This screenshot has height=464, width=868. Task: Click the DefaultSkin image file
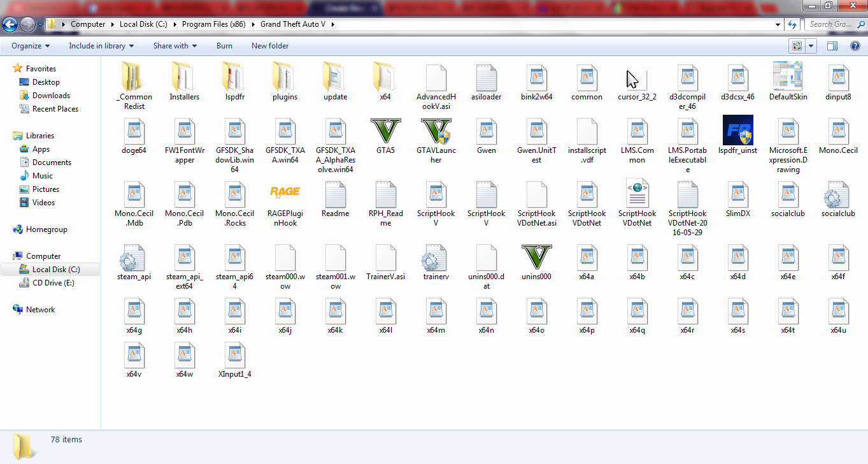788,78
